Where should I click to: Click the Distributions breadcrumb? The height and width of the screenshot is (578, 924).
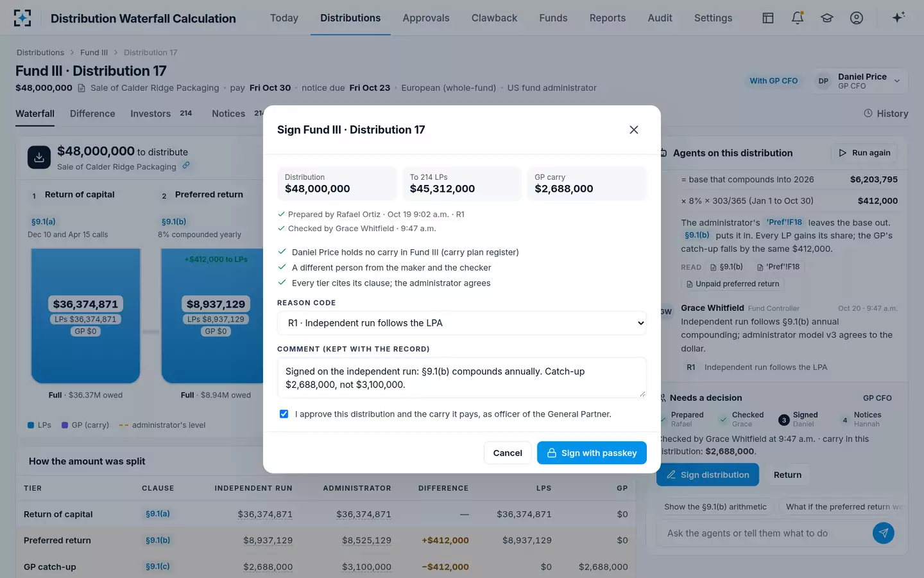pyautogui.click(x=40, y=53)
